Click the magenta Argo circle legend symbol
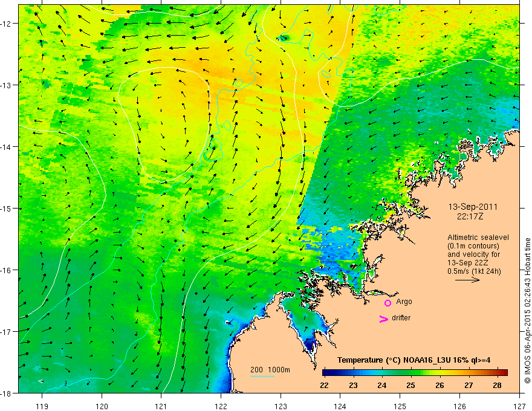 click(388, 303)
